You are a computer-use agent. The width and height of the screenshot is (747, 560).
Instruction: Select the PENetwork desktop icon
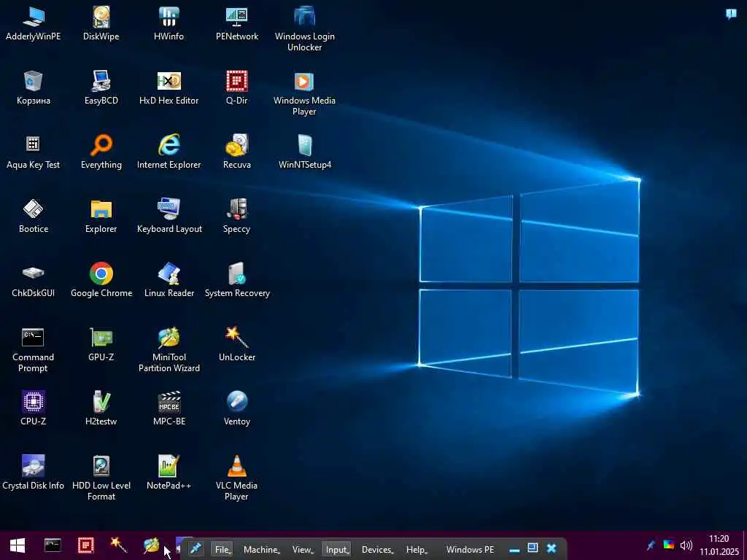(237, 24)
